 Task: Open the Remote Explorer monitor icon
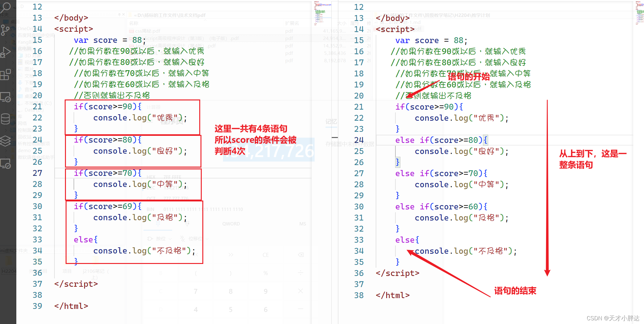point(6,97)
